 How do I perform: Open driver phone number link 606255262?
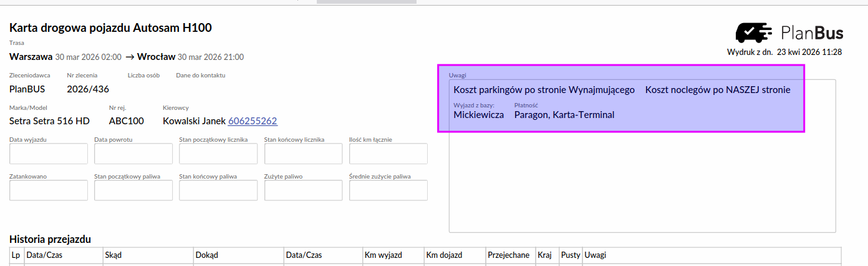coord(253,121)
